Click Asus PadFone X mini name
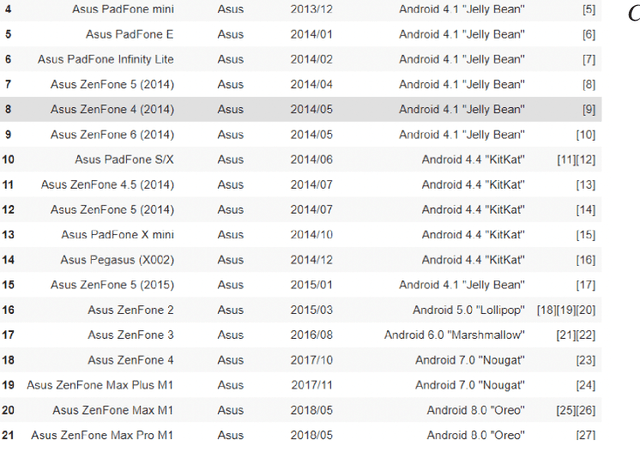 coord(117,234)
